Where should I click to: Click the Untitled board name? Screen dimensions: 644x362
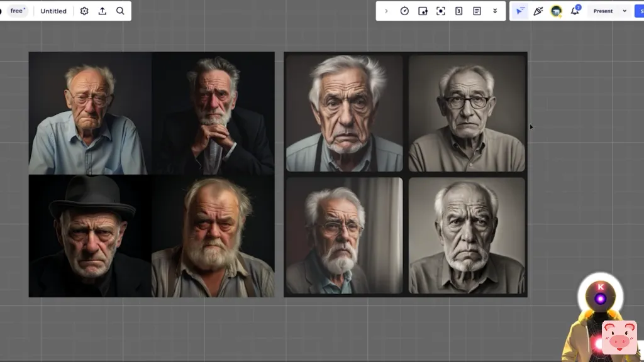pyautogui.click(x=53, y=11)
